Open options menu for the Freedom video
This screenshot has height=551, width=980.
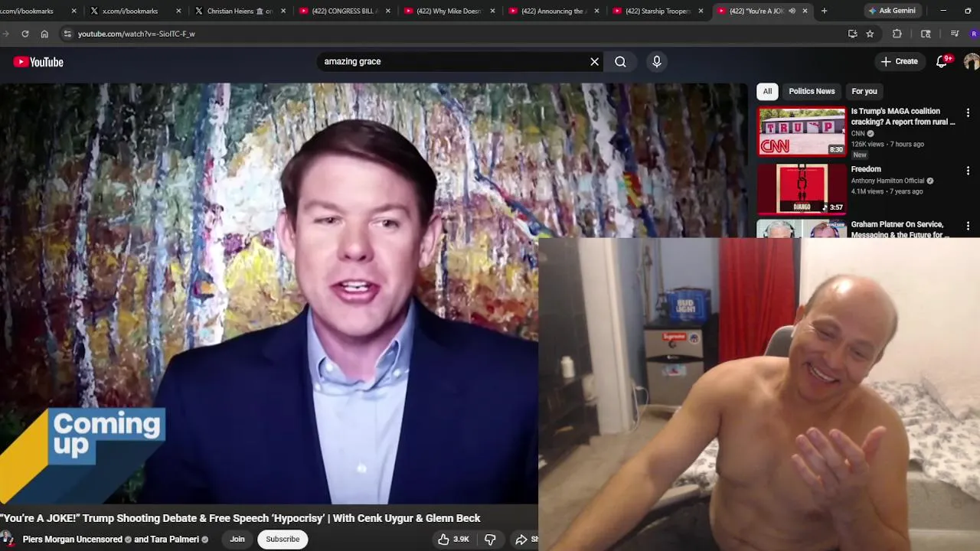(x=968, y=171)
